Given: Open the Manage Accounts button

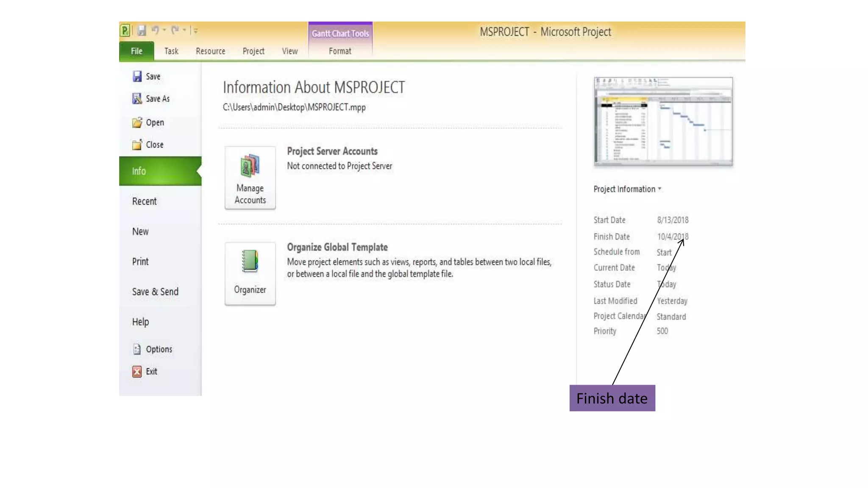Looking at the screenshot, I should point(250,178).
